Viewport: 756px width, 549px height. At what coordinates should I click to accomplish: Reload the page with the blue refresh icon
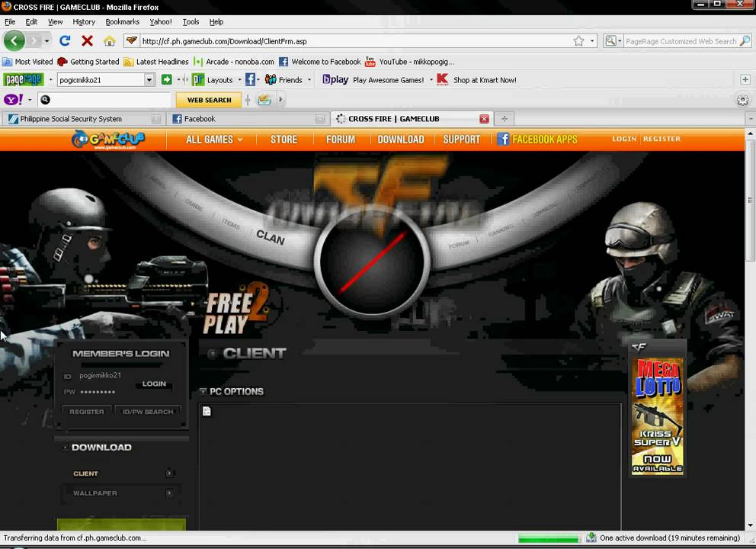[65, 41]
